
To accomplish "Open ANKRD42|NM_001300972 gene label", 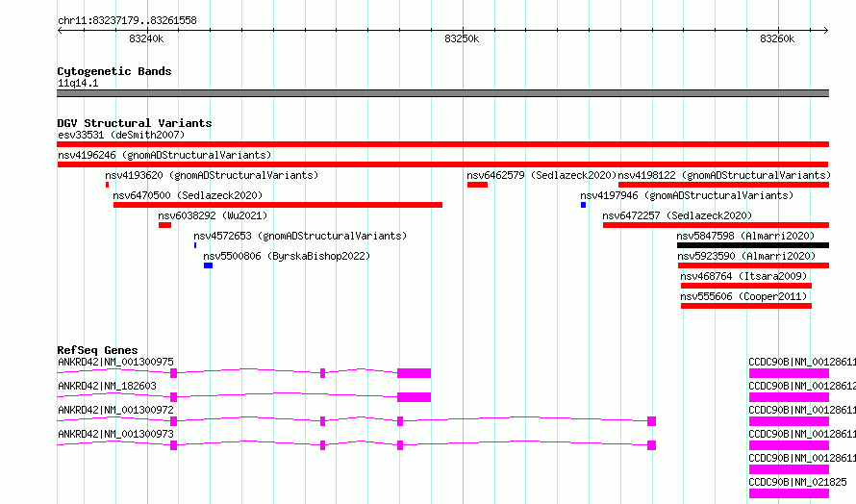I will (x=115, y=410).
